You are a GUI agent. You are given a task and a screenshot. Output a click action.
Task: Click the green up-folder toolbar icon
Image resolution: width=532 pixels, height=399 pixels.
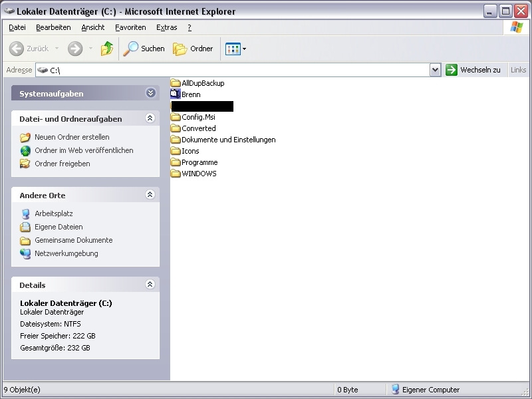pyautogui.click(x=107, y=49)
